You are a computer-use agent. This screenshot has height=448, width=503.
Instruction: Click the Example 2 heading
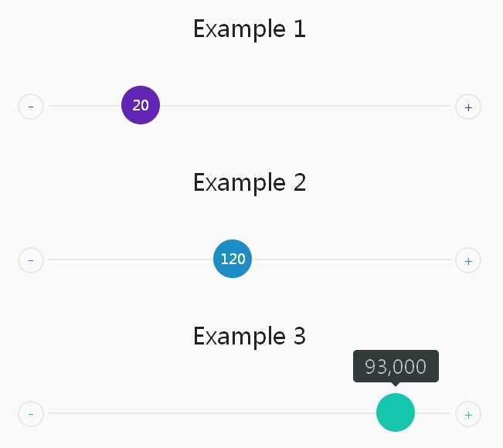[x=250, y=183]
